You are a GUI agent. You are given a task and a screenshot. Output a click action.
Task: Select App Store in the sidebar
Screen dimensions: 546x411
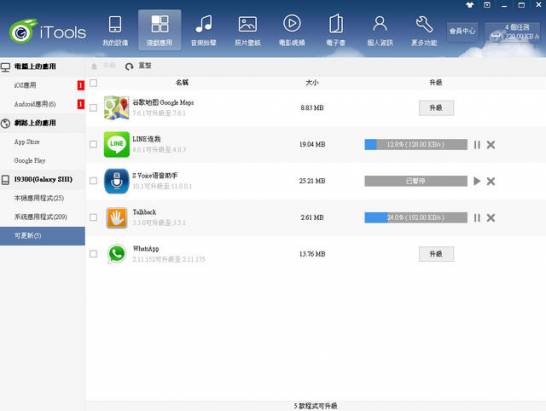[27, 142]
